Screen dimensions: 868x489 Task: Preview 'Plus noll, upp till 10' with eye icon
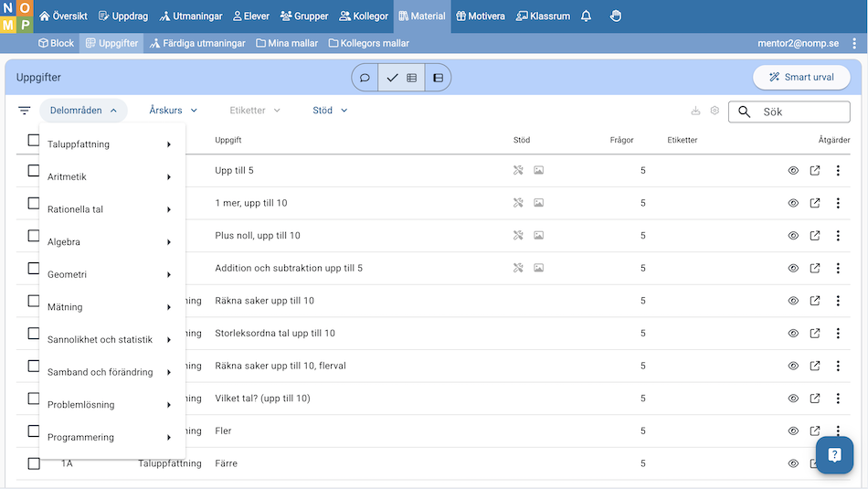tap(793, 236)
